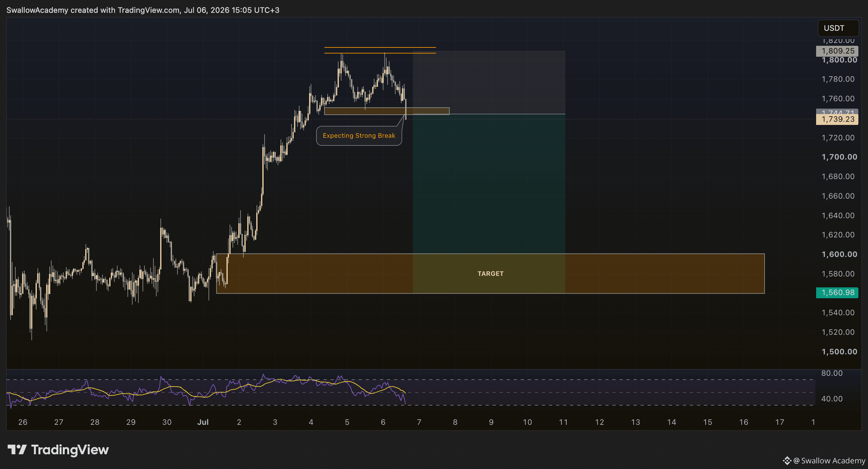Click the 3 date label on time axis
Viewport: 868px width, 469px height.
(275, 422)
